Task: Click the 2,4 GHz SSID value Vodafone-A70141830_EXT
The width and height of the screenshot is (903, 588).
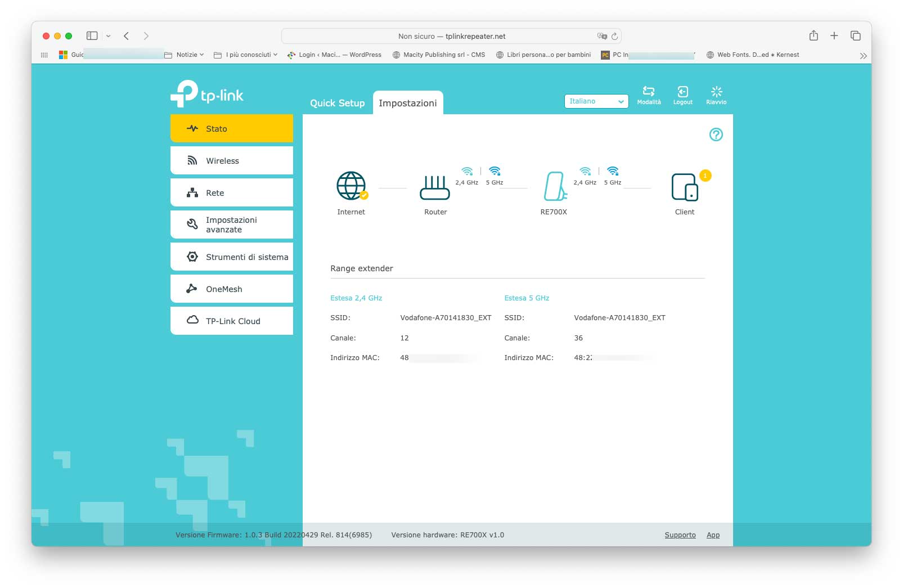Action: (446, 318)
